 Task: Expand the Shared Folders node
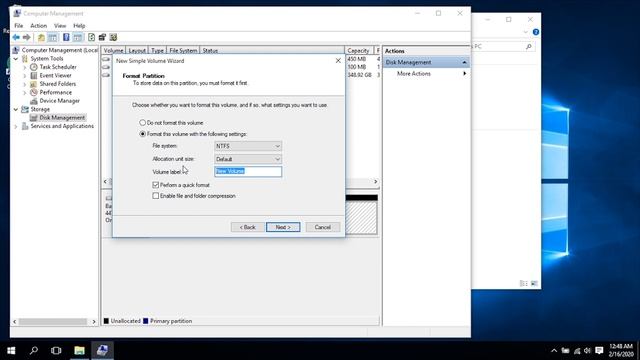tap(25, 84)
